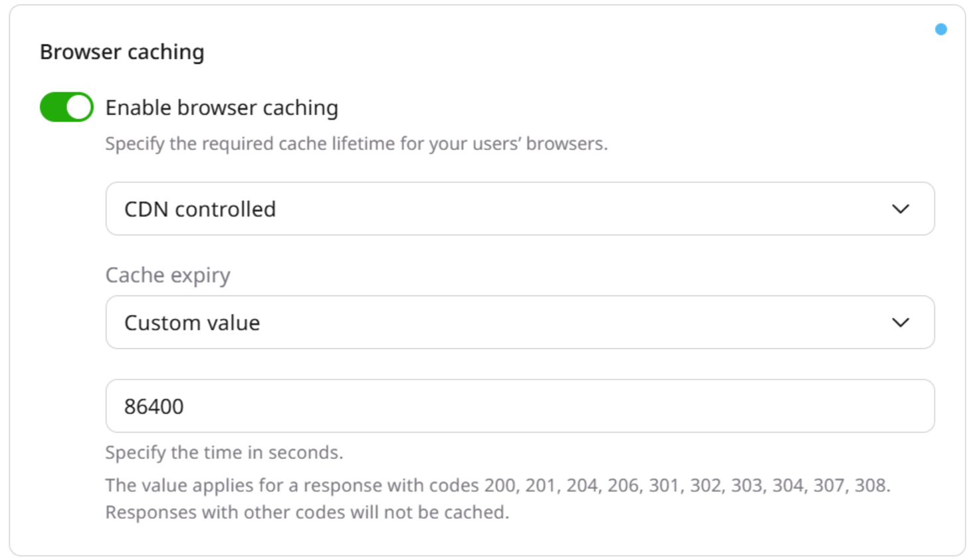The width and height of the screenshot is (975, 560).
Task: Click the chevron on Custom value selector
Action: (x=901, y=323)
